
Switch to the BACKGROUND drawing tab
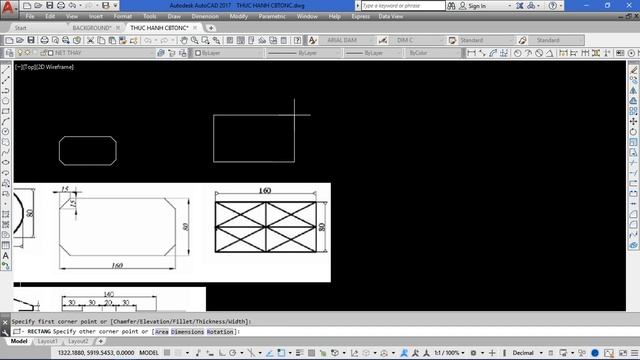tap(92, 28)
